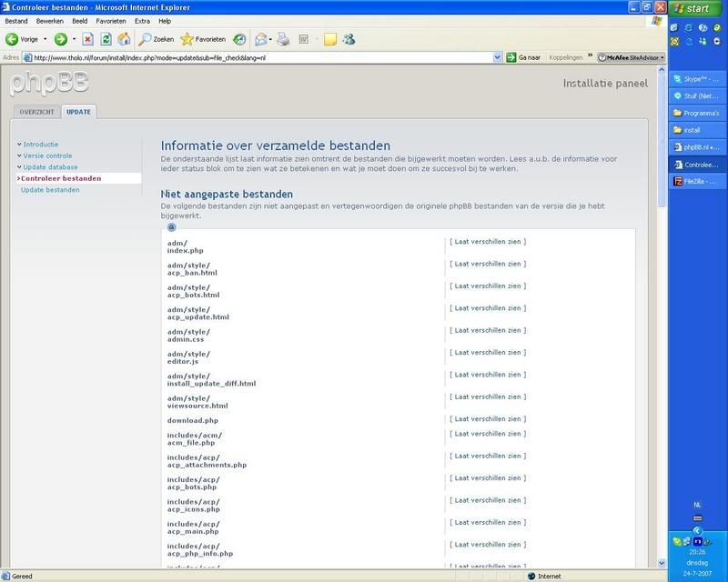
Task: Click the Windows start button
Action: point(696,8)
